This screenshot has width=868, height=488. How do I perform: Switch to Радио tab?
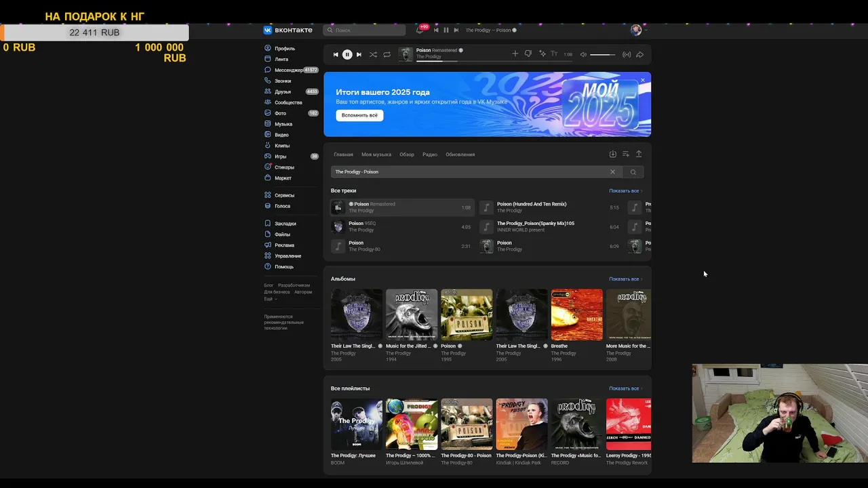point(430,155)
